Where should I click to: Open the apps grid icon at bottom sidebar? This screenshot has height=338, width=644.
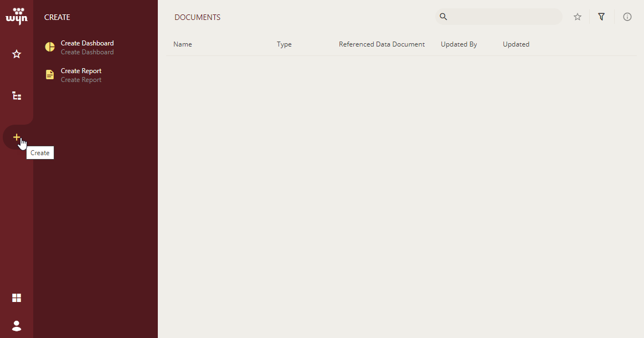coord(17,298)
